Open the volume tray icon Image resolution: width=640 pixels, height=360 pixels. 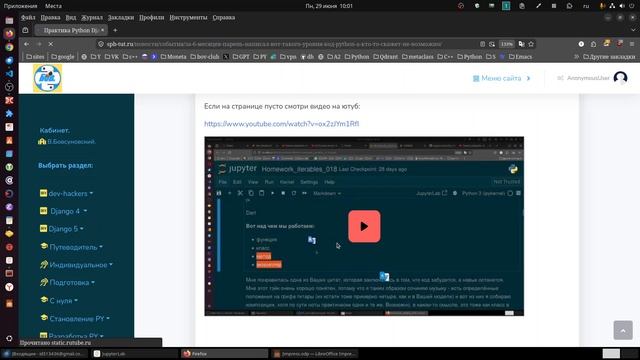622,6
